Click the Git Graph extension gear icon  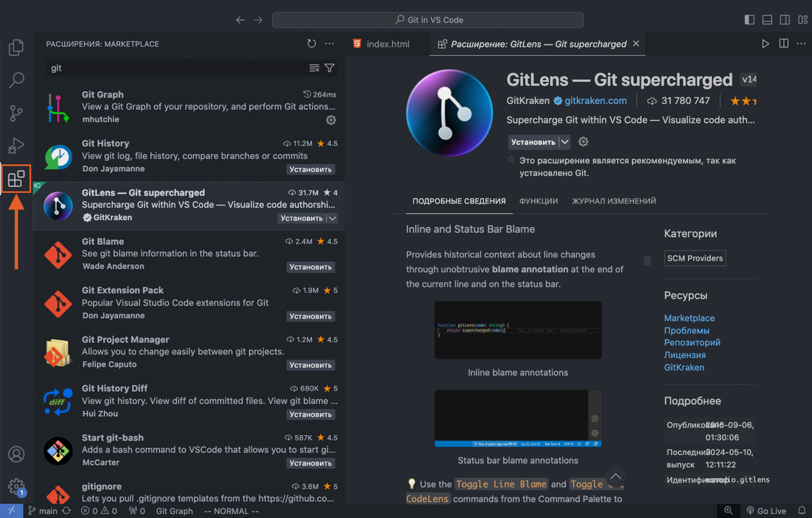331,120
